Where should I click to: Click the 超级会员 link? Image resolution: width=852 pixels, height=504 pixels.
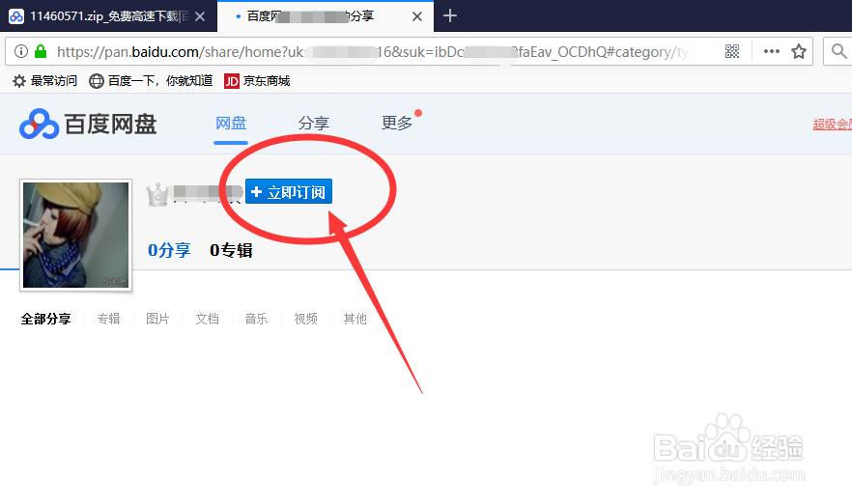[832, 125]
